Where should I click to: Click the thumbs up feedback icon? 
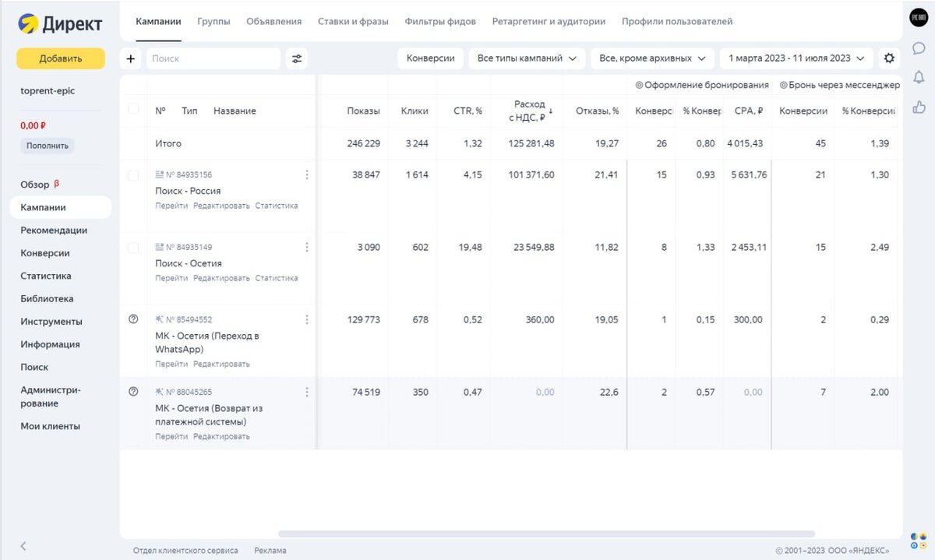pos(919,107)
